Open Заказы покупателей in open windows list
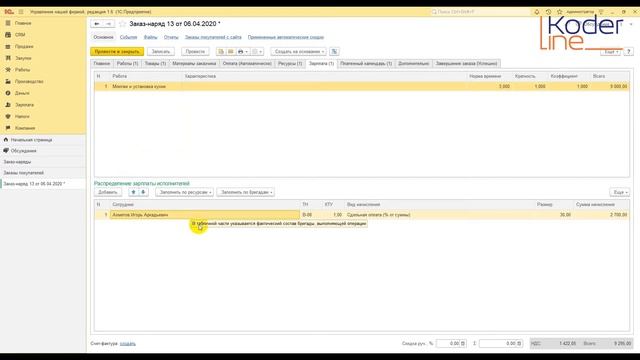Viewport: 640px width, 360px height. [x=24, y=173]
